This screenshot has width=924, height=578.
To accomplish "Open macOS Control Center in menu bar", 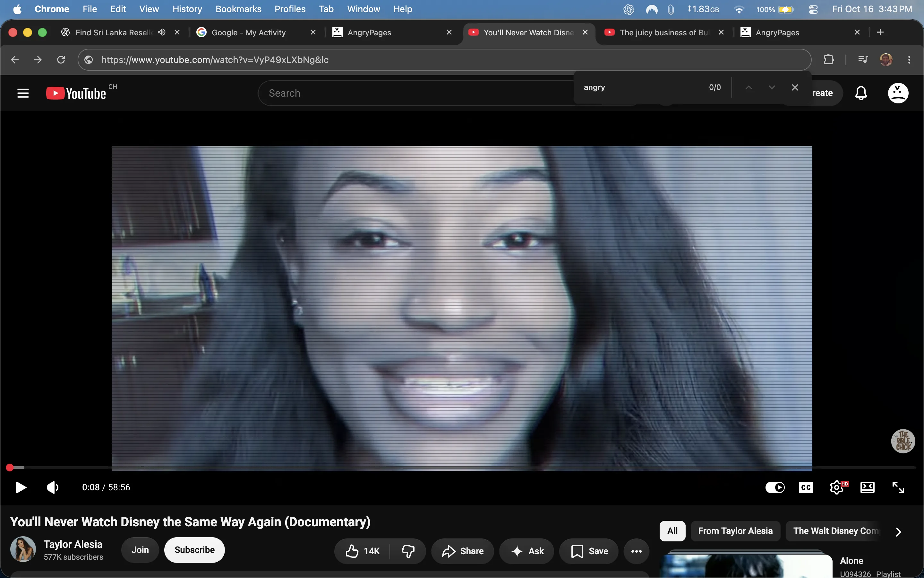I will (x=813, y=9).
